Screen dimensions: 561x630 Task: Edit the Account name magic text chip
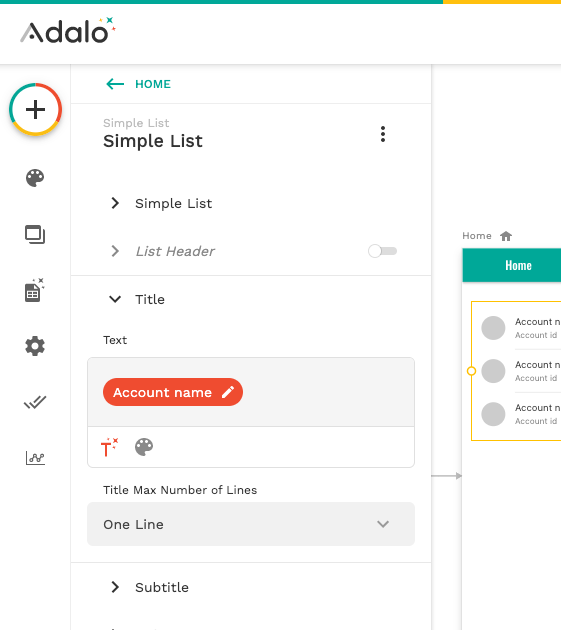point(173,392)
